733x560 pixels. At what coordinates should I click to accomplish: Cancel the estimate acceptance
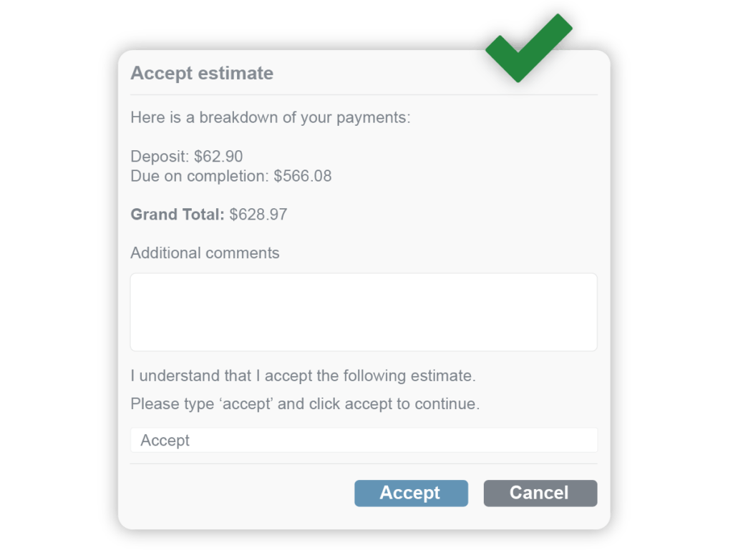coord(540,493)
